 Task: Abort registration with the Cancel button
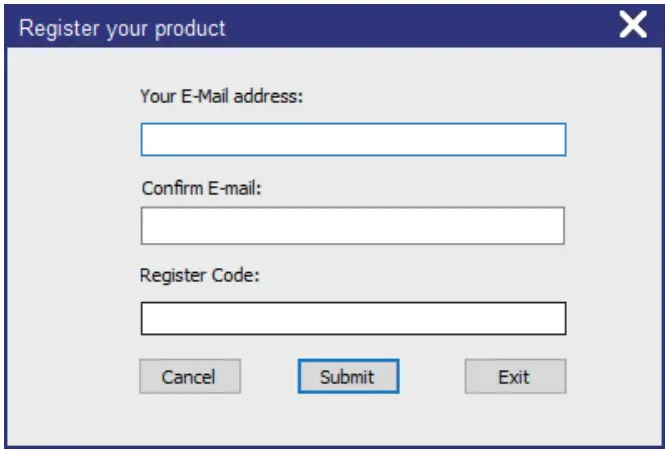coord(189,377)
